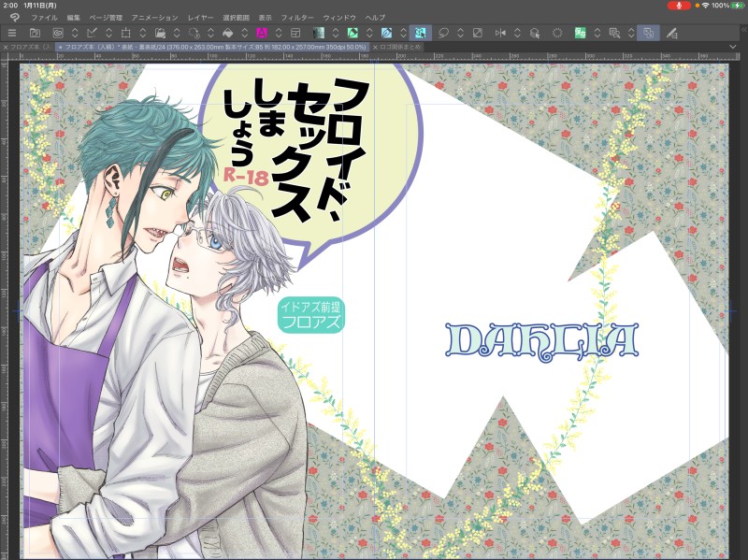
Task: Click the flip horizontal mirror icon
Action: coord(500,33)
